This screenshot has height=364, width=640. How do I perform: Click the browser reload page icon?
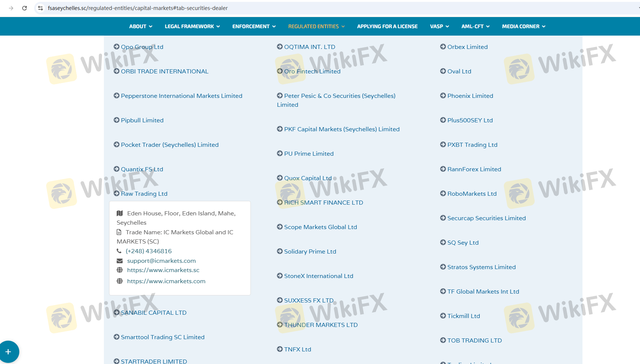(x=24, y=8)
